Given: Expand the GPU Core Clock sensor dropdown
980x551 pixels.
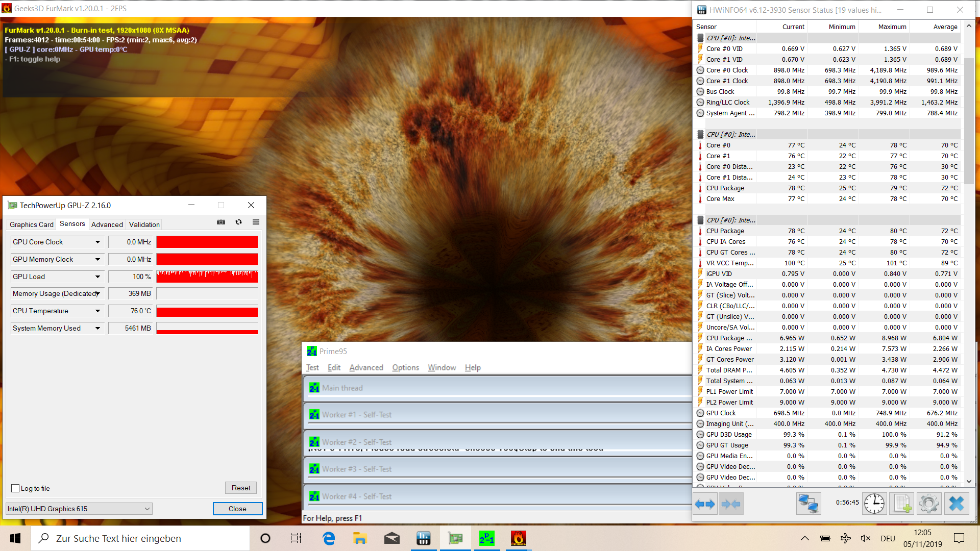Looking at the screenshot, I should pyautogui.click(x=97, y=242).
